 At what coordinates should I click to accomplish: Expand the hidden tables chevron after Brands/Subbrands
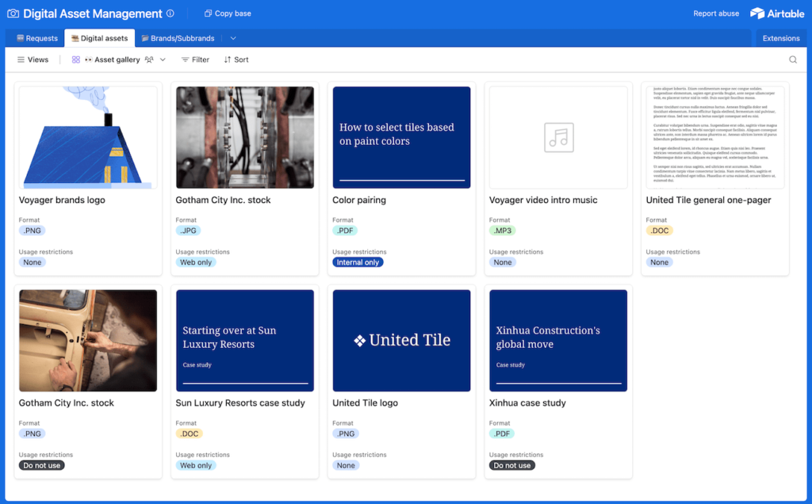(x=234, y=38)
